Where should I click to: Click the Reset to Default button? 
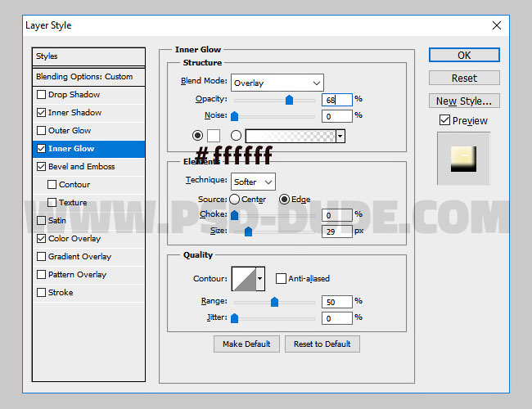pyautogui.click(x=322, y=344)
